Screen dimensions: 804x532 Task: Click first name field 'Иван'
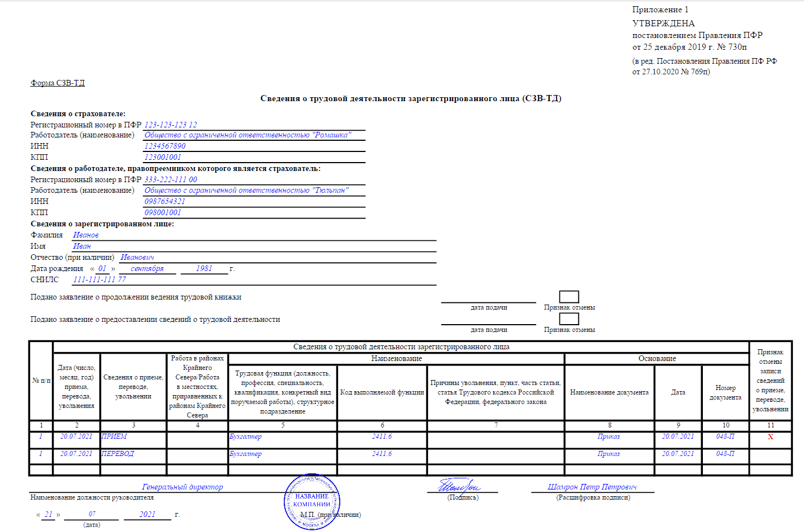pos(254,246)
